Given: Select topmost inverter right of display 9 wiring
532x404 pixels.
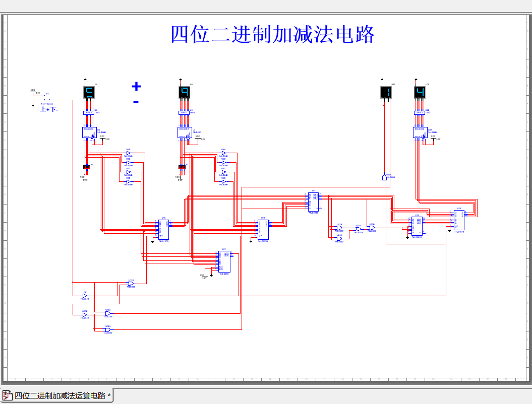Looking at the screenshot, I should click(224, 153).
